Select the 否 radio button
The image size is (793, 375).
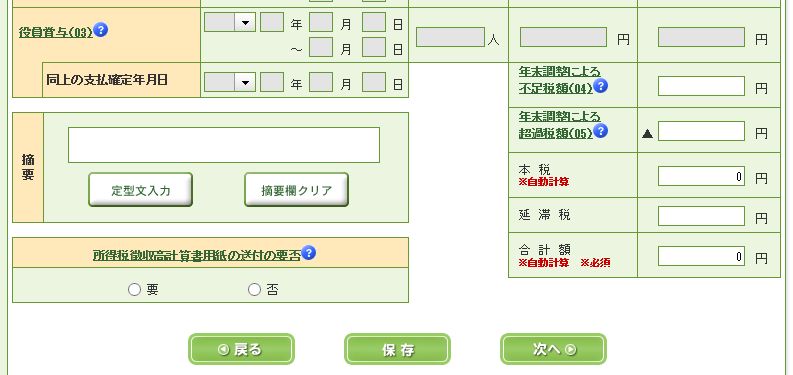[254, 289]
